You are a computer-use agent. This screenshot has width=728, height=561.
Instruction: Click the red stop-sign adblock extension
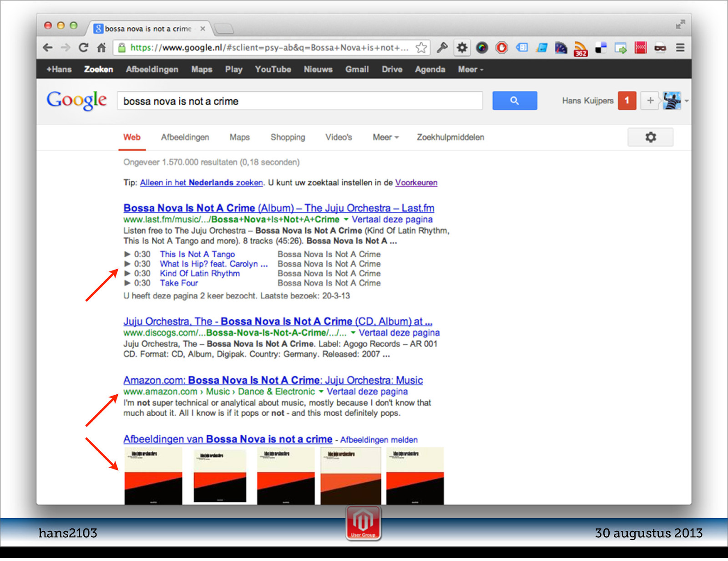click(x=502, y=47)
